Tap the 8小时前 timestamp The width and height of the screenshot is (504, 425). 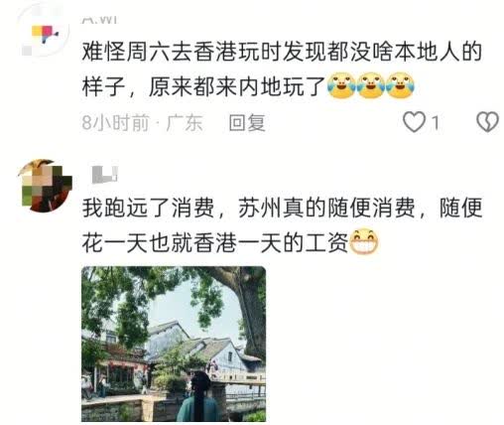point(115,123)
